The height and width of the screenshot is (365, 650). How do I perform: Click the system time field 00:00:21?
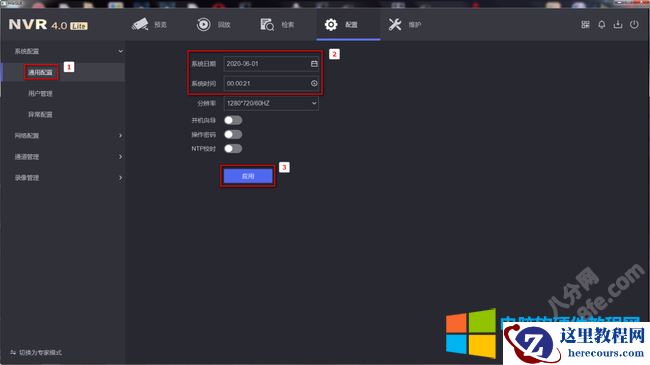271,83
